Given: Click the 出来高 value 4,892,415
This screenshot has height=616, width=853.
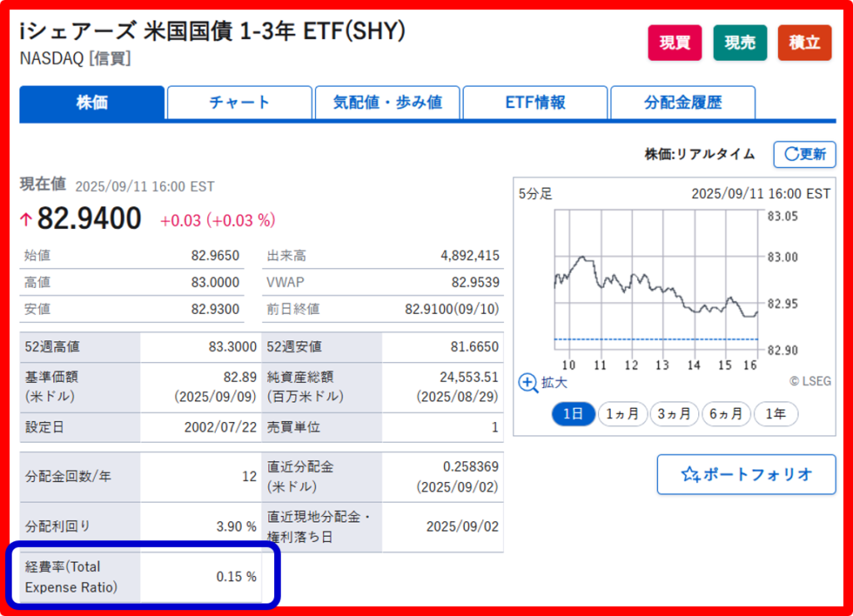Looking at the screenshot, I should (x=470, y=256).
